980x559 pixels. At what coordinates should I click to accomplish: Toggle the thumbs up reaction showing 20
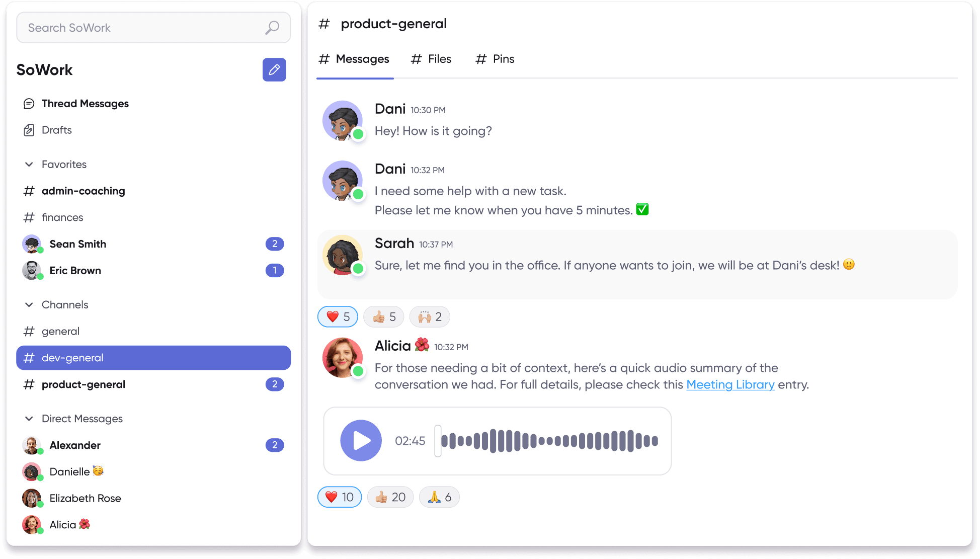coord(390,497)
